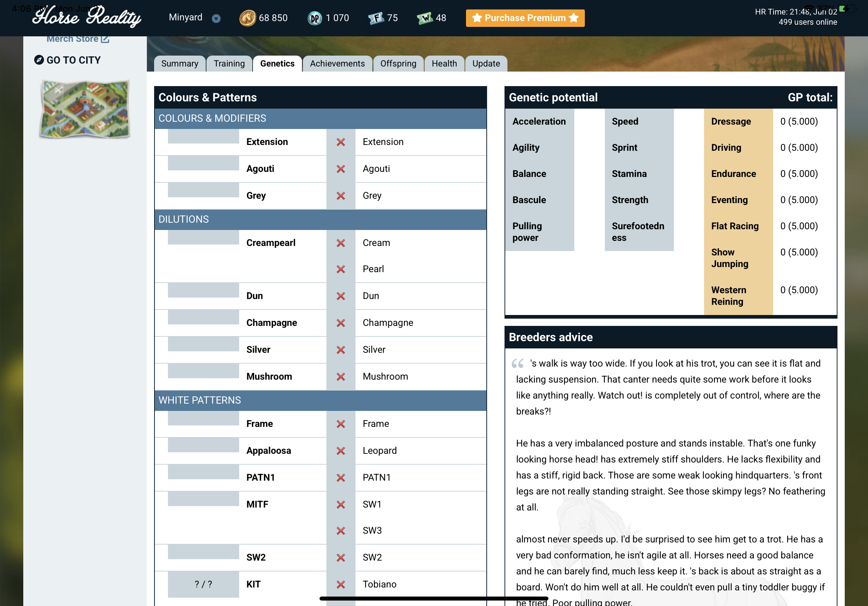Click the red X next to Extension
The width and height of the screenshot is (868, 606).
point(341,142)
